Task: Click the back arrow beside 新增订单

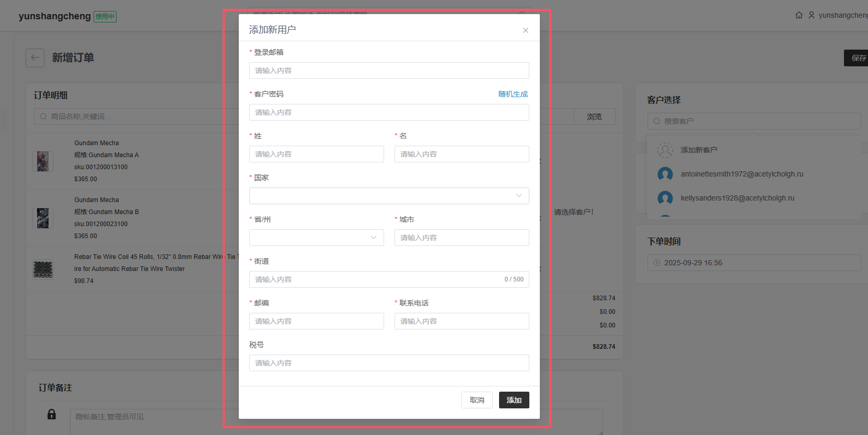Action: point(35,58)
